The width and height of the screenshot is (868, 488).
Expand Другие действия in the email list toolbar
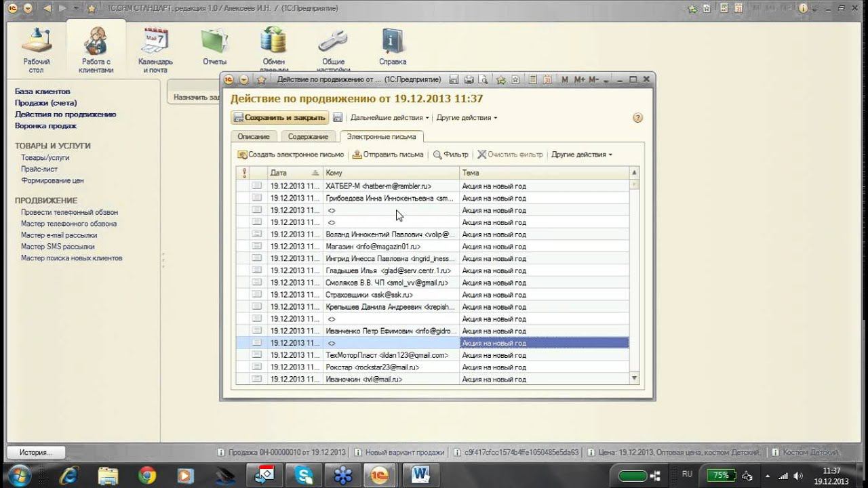[582, 155]
